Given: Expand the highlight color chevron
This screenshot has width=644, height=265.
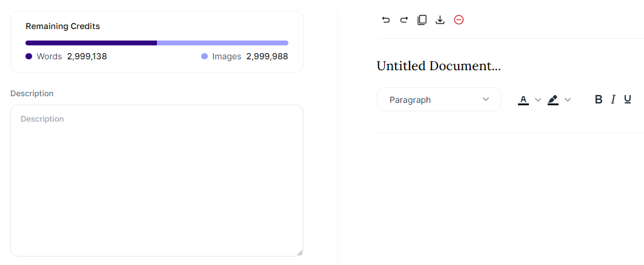Looking at the screenshot, I should 568,100.
